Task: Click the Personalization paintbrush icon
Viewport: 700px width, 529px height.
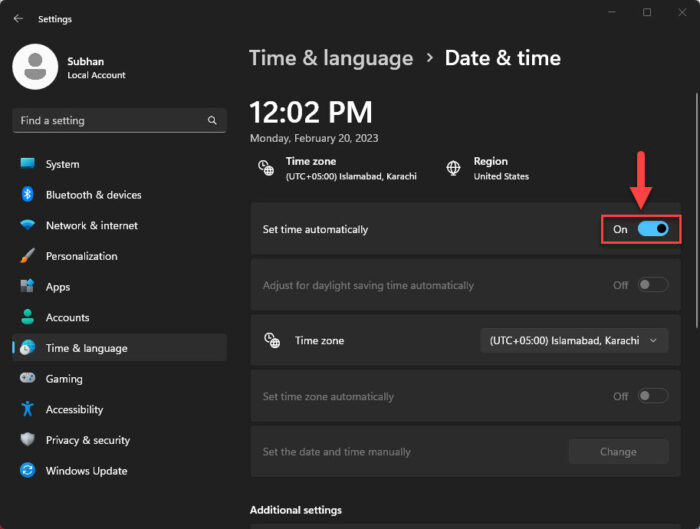Action: [27, 256]
